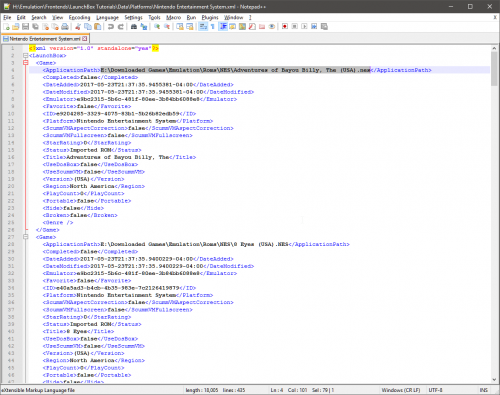Open the View menu
This screenshot has height=395, width=500.
pos(57,17)
